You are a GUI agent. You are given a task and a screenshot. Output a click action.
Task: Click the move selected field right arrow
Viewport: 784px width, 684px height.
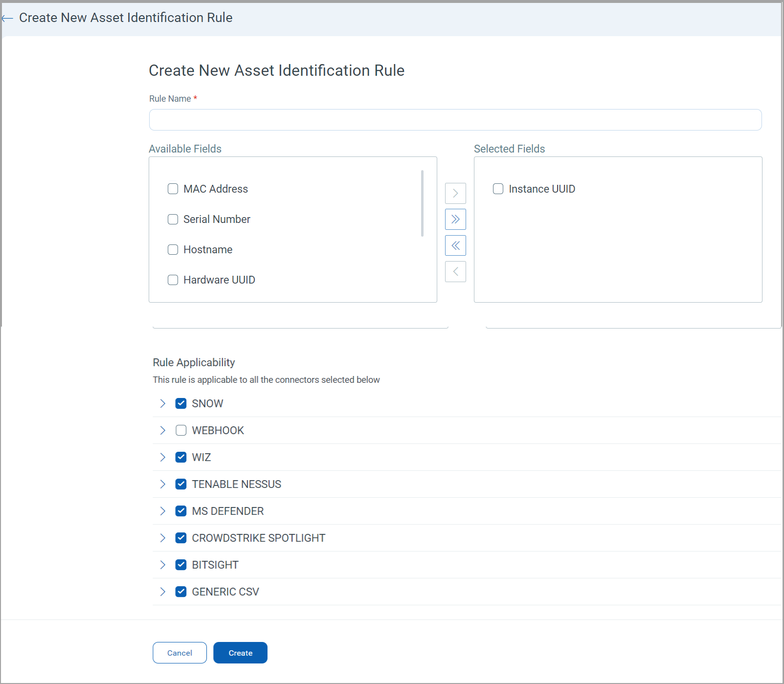point(455,193)
